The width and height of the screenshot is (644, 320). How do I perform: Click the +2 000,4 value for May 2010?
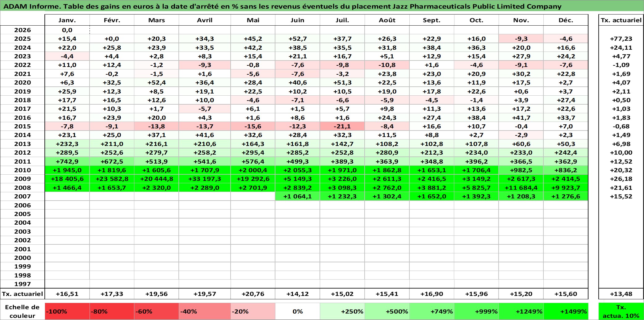tap(253, 170)
